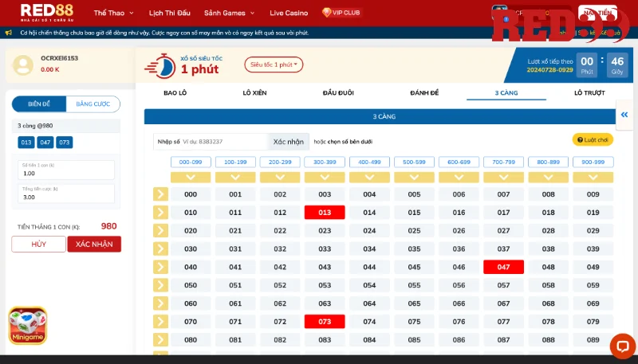
Task: Click the 900-999 range button
Action: coord(593,162)
